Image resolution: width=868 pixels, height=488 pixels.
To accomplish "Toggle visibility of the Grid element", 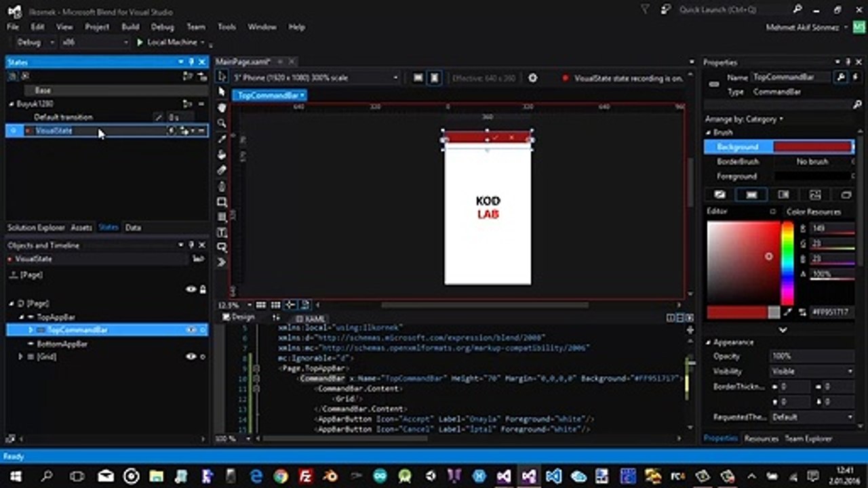I will click(191, 357).
